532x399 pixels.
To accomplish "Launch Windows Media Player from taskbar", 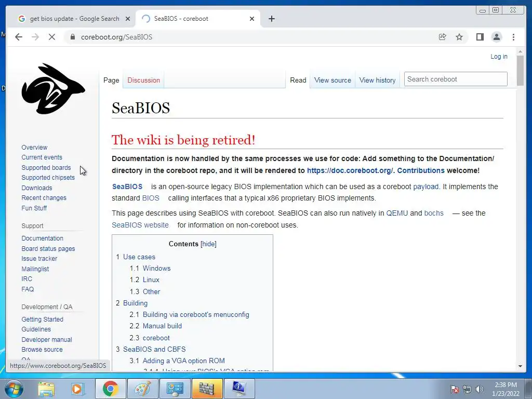I will 77,389.
